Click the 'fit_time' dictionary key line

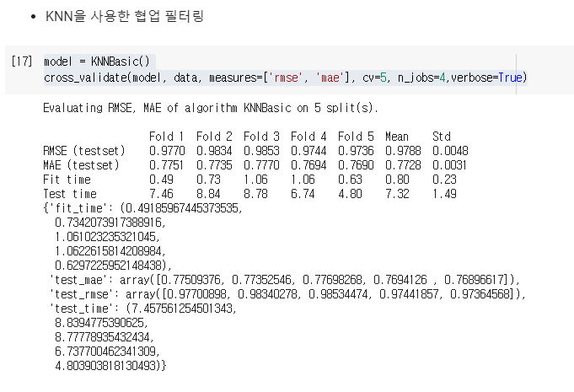tap(142, 208)
